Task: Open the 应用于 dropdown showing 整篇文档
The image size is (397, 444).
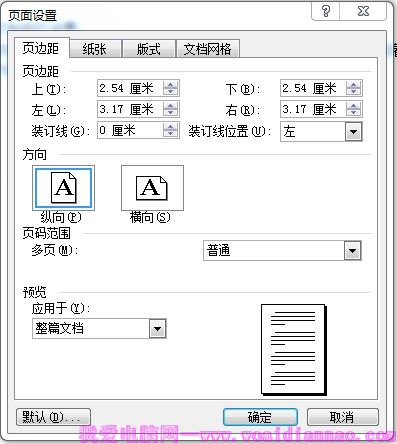Action: click(157, 329)
